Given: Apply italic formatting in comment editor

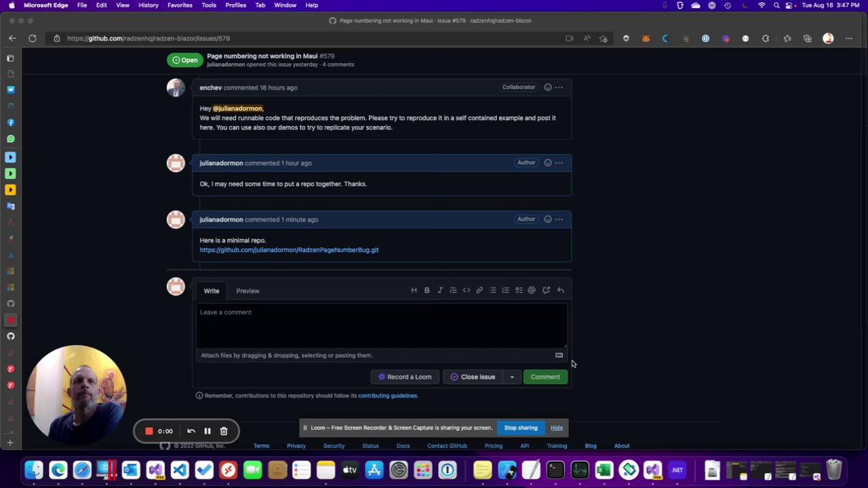Looking at the screenshot, I should (x=439, y=290).
